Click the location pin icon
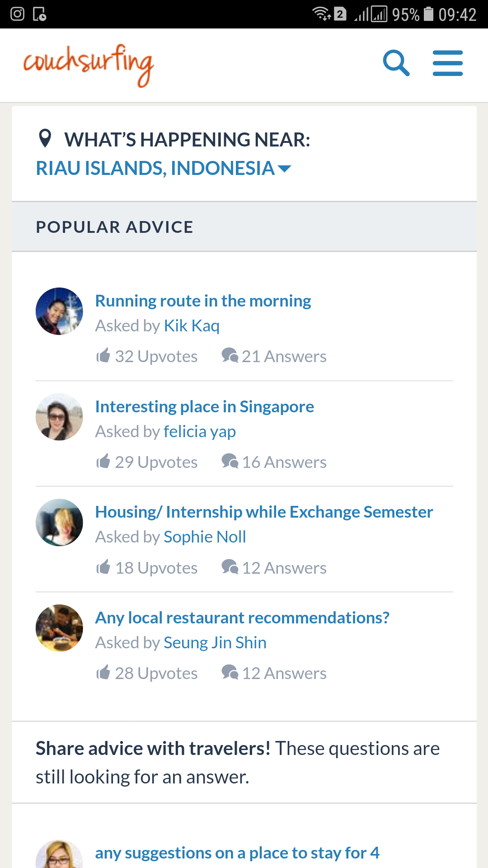The width and height of the screenshot is (488, 868). point(45,138)
